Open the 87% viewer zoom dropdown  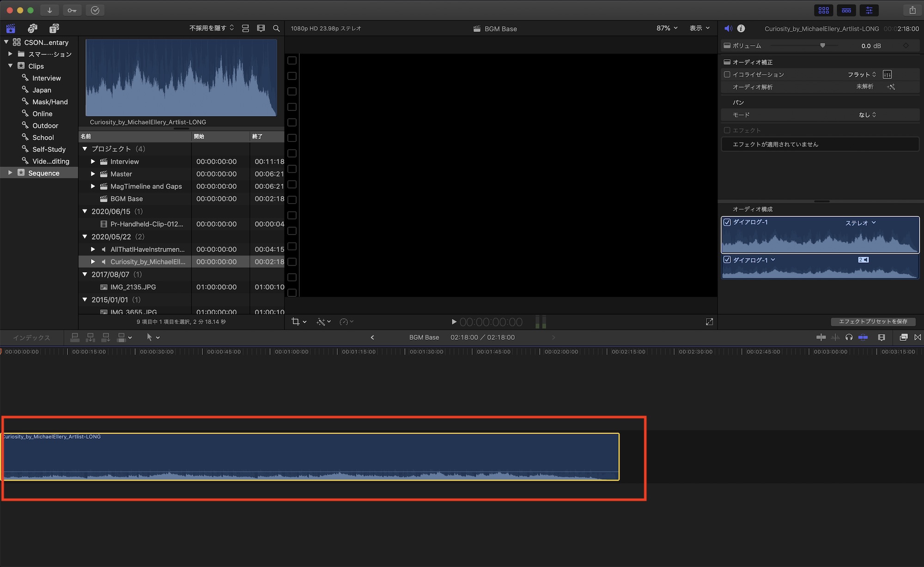667,29
